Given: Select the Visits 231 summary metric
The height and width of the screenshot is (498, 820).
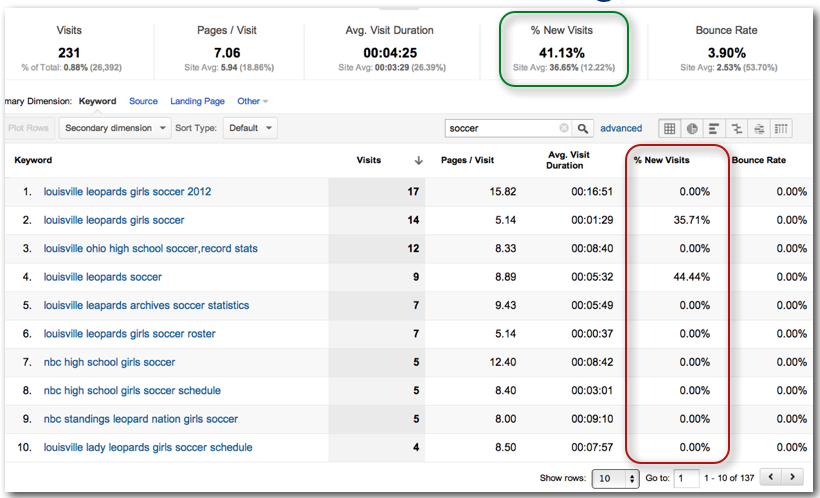Looking at the screenshot, I should click(x=70, y=51).
